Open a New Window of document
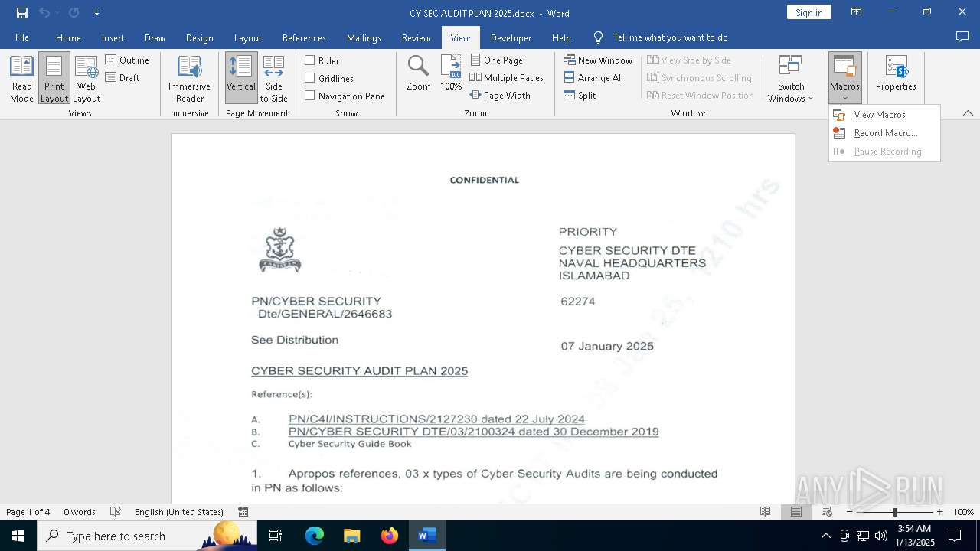This screenshot has height=551, width=980. [x=598, y=60]
